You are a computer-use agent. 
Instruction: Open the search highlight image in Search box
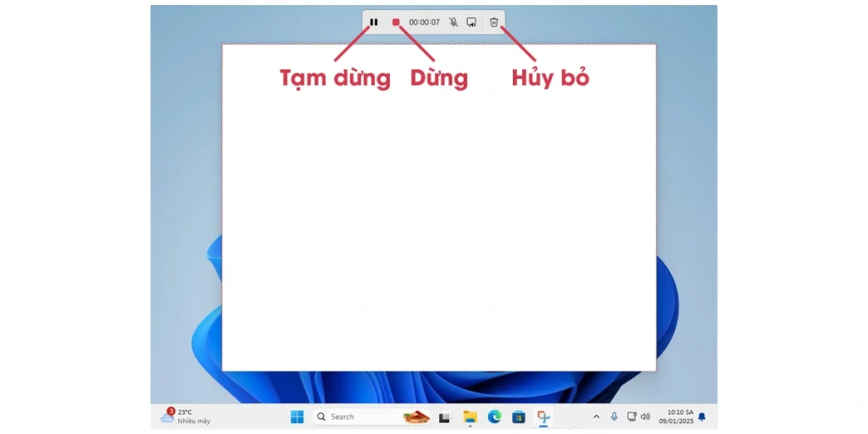coord(415,417)
